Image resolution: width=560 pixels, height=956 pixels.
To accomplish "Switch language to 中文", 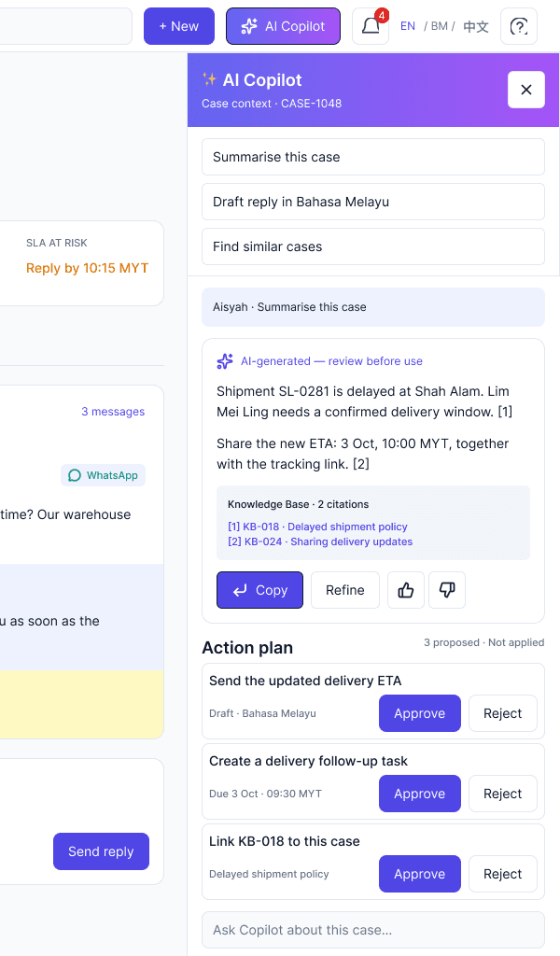I will coord(476,26).
